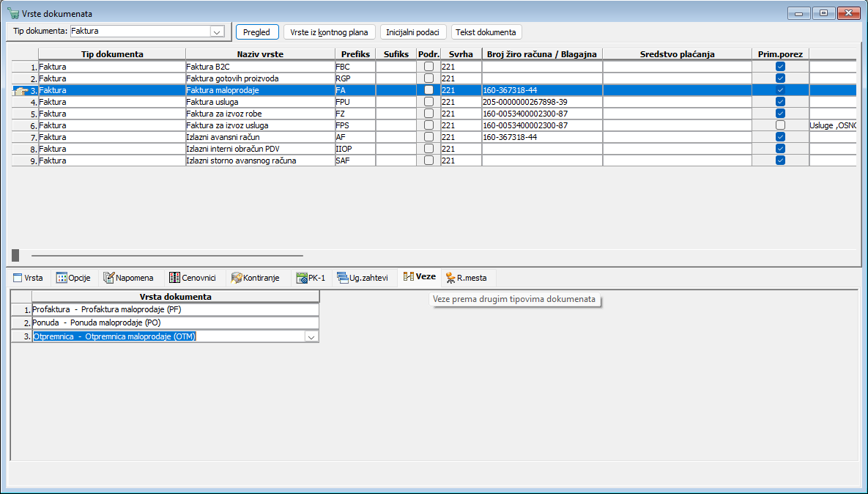Click Vrste iz kontnog plana button
Screen dimensions: 868x494
coord(330,32)
